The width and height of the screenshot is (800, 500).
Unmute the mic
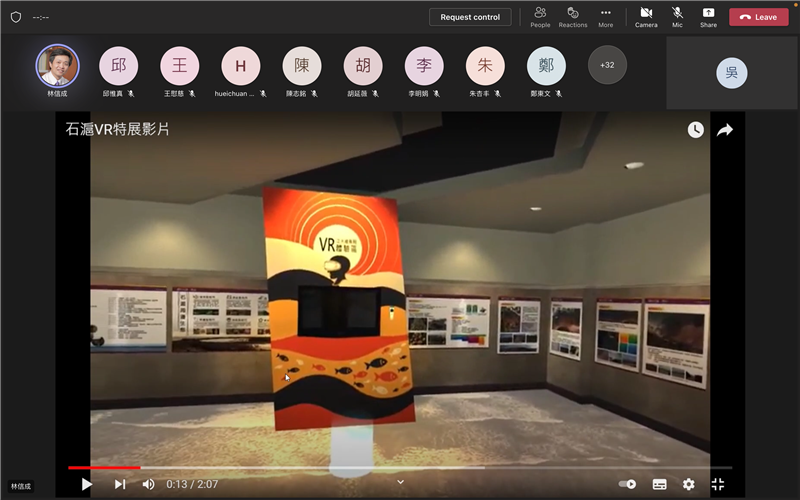coord(677,17)
